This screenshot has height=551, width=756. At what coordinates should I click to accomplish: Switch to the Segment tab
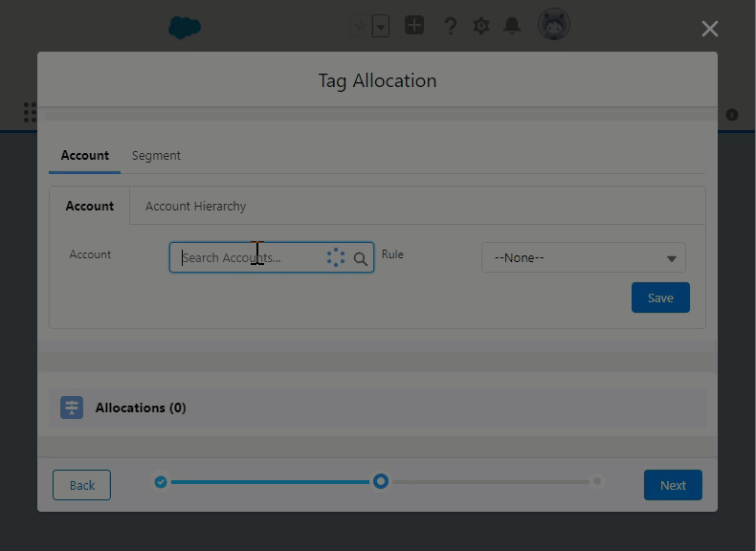click(x=156, y=155)
